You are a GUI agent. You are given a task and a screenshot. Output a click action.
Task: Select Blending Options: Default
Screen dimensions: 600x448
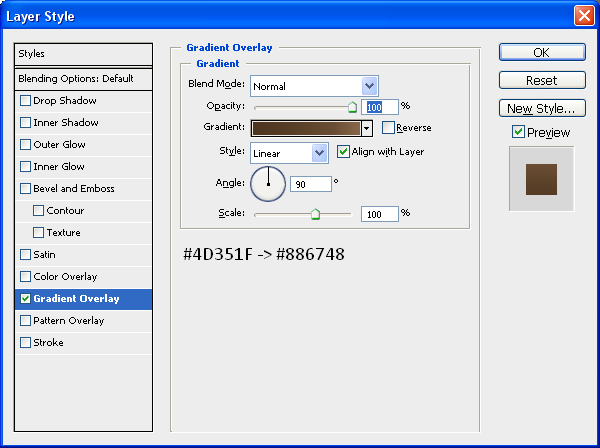click(75, 78)
